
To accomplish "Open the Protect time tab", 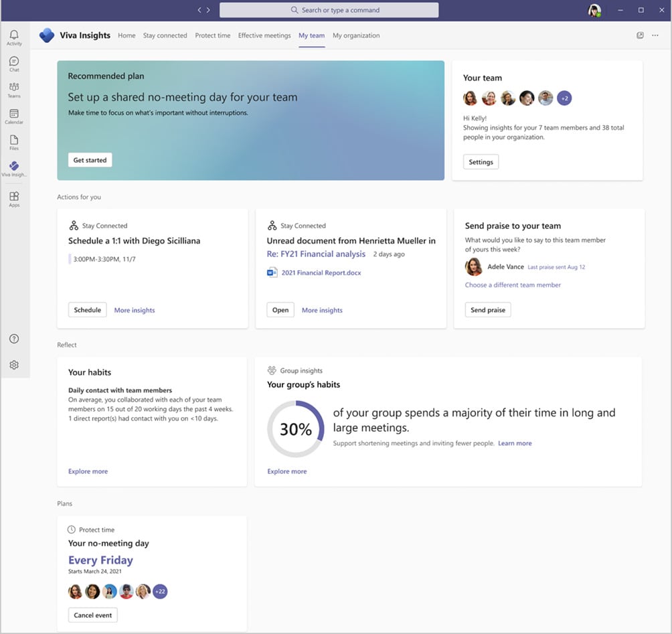I will coord(213,35).
